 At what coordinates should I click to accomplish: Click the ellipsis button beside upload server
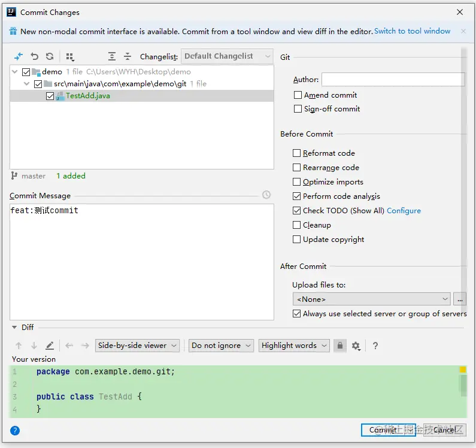coord(460,299)
